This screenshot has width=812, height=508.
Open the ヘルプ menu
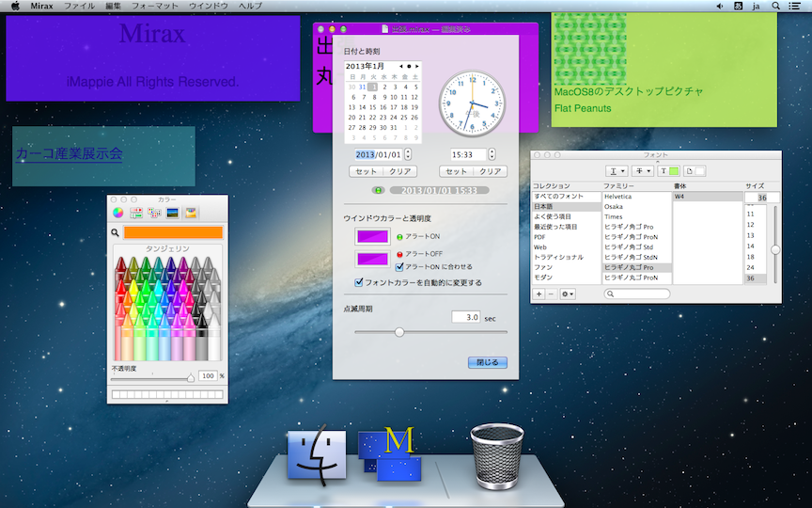(250, 6)
